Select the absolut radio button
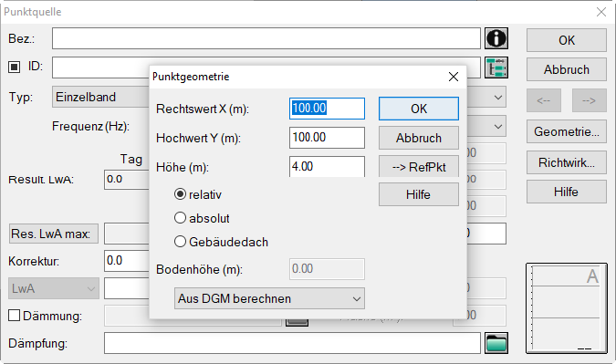 click(180, 217)
